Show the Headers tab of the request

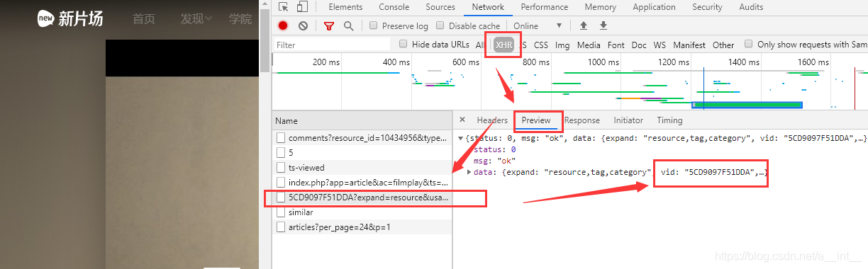pos(492,120)
